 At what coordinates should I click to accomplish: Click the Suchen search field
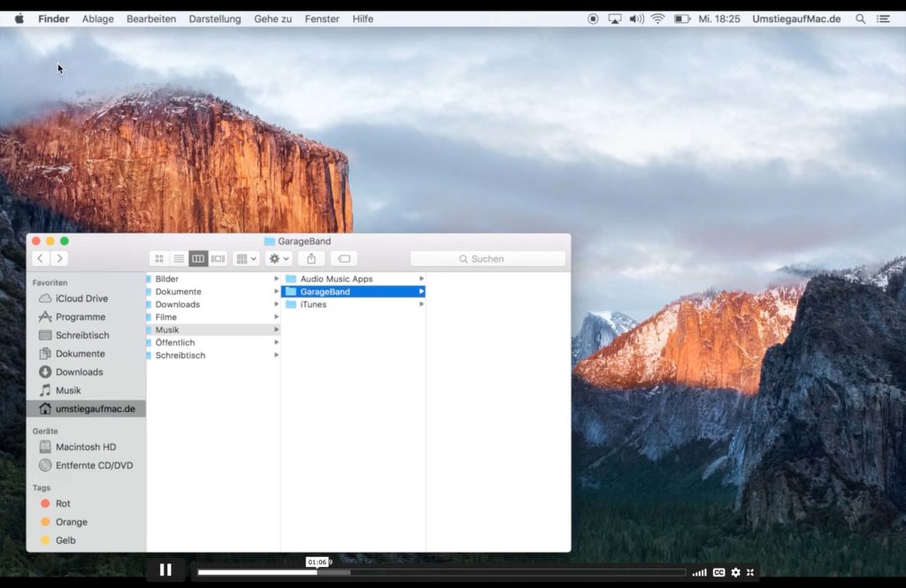pyautogui.click(x=488, y=259)
